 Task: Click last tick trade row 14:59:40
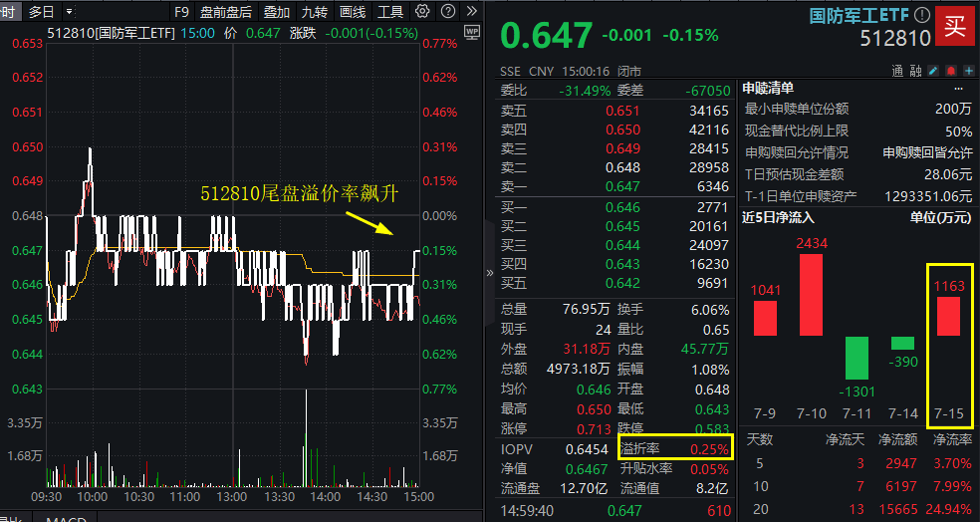coord(616,511)
